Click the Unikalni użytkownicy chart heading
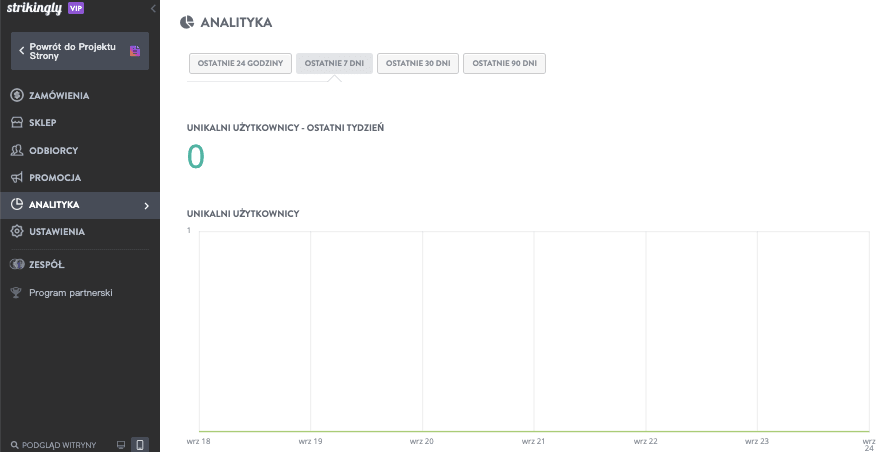 pos(243,214)
